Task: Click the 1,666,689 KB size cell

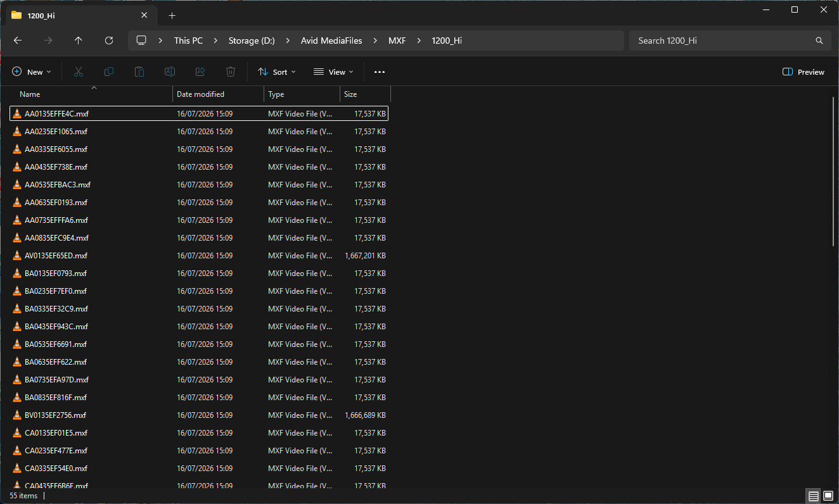Action: pos(366,415)
